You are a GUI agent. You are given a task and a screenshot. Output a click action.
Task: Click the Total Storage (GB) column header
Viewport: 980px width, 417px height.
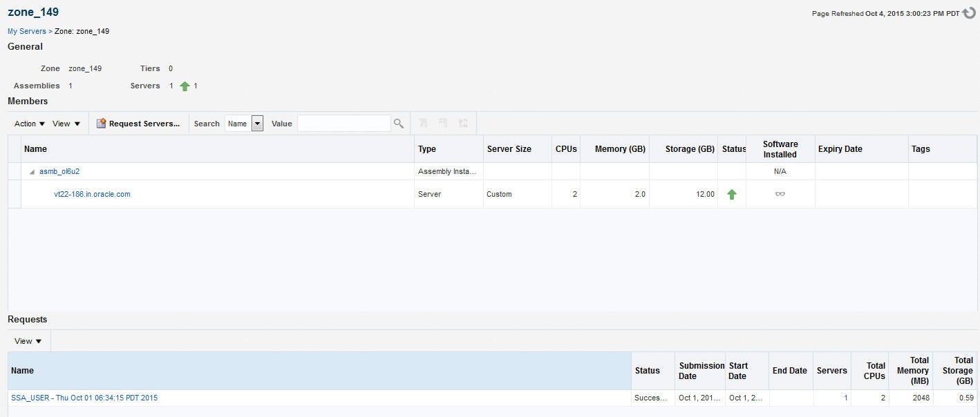click(954, 371)
